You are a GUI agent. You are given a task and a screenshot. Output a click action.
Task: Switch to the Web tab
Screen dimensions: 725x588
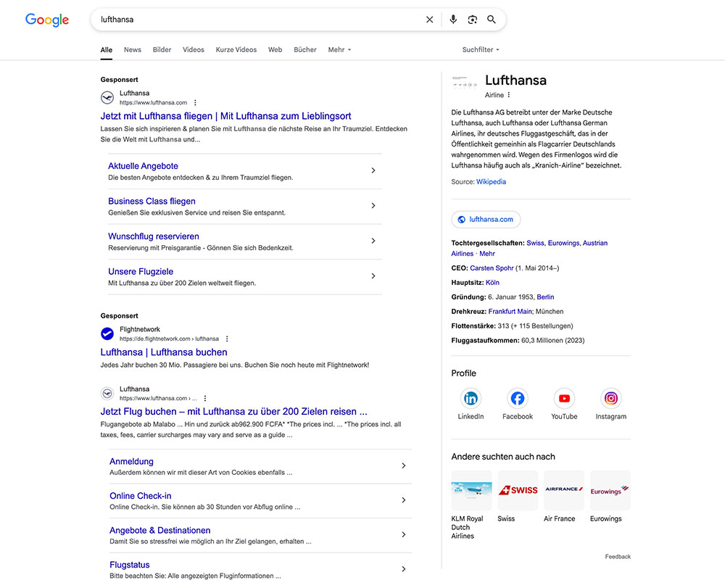pyautogui.click(x=275, y=49)
